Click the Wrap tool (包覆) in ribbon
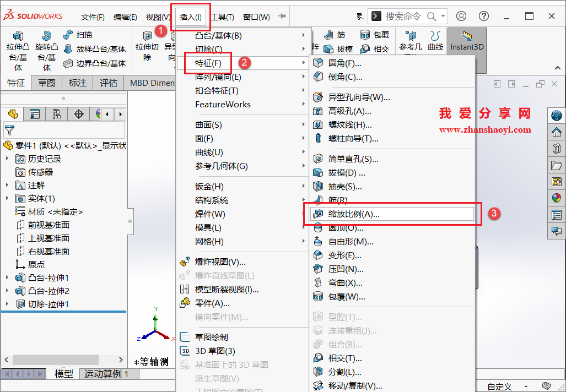 pyautogui.click(x=375, y=35)
